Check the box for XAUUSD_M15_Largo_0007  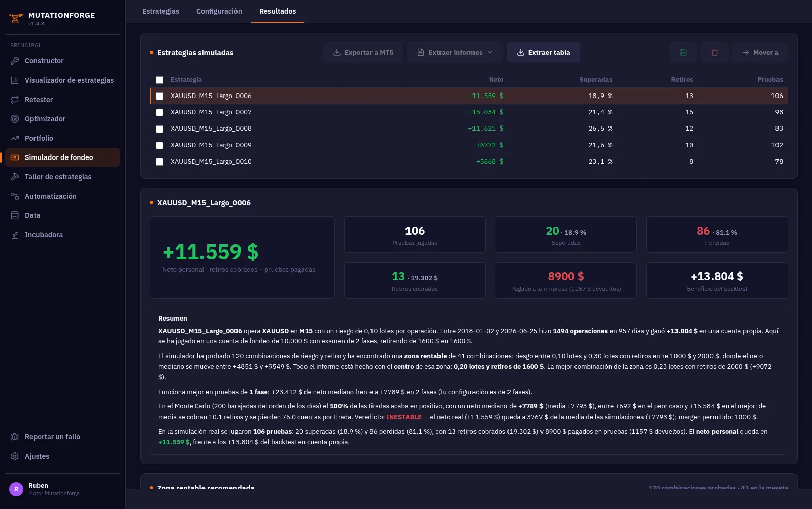(159, 112)
